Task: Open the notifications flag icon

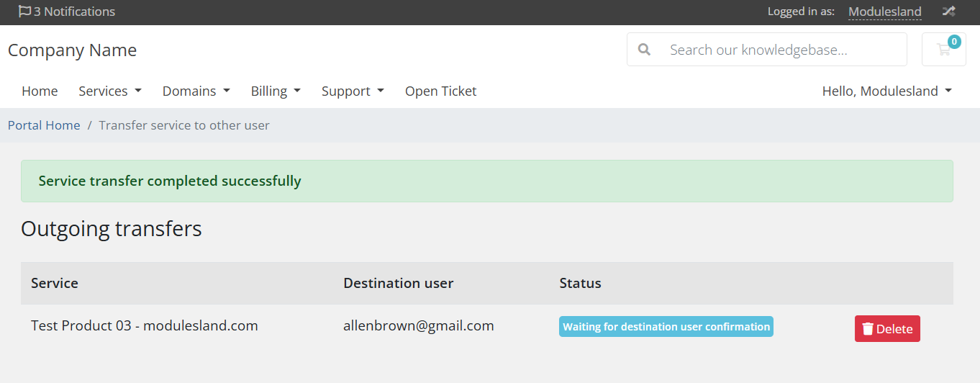Action: point(25,12)
